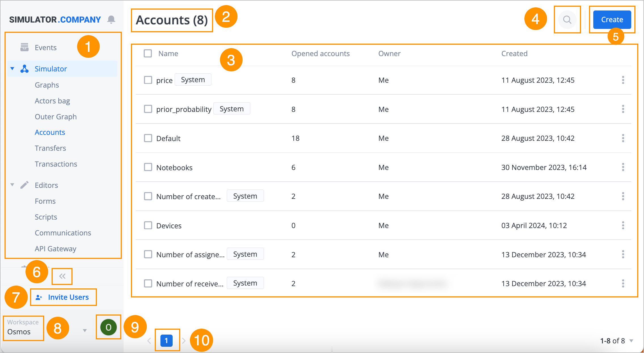The image size is (644, 353).
Task: Sort by Name column header
Action: pos(168,54)
